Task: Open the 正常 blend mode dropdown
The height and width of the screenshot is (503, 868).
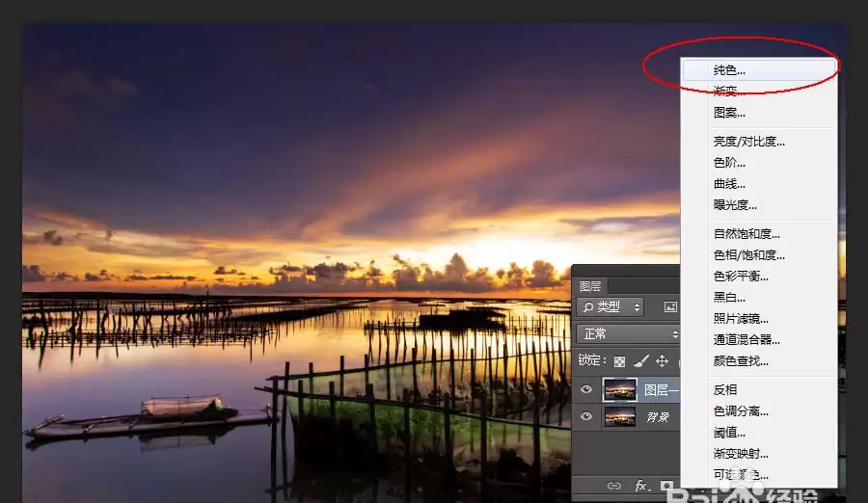Action: coord(628,333)
